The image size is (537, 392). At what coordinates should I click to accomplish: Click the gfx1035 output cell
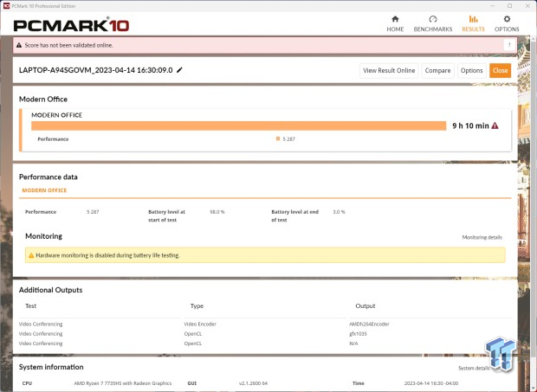tap(358, 333)
